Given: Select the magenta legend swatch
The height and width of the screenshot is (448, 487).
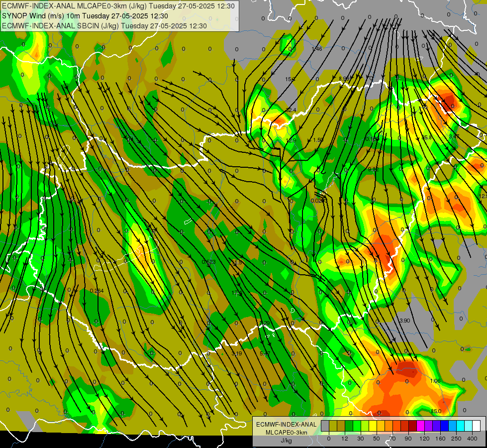Looking at the screenshot, I should click(x=421, y=426).
